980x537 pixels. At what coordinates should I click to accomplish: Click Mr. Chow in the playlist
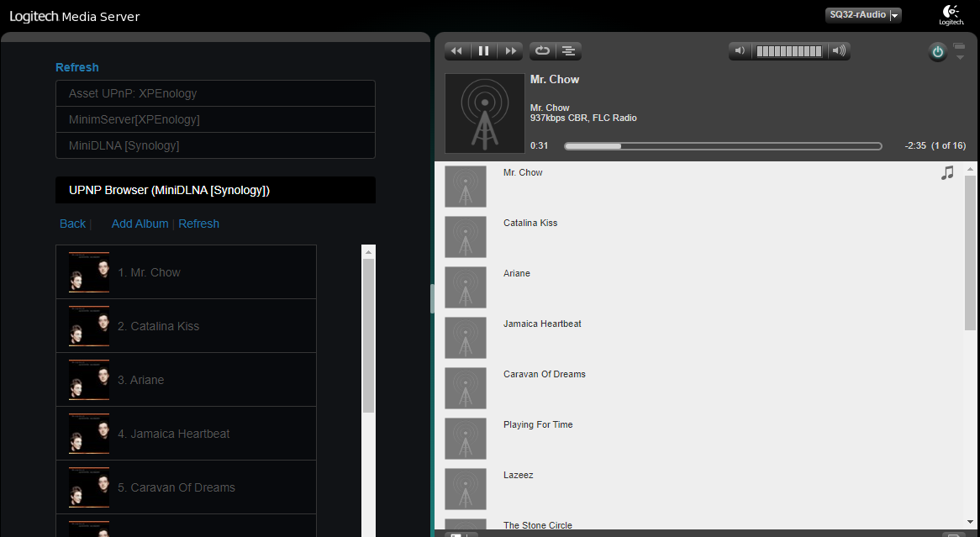523,172
